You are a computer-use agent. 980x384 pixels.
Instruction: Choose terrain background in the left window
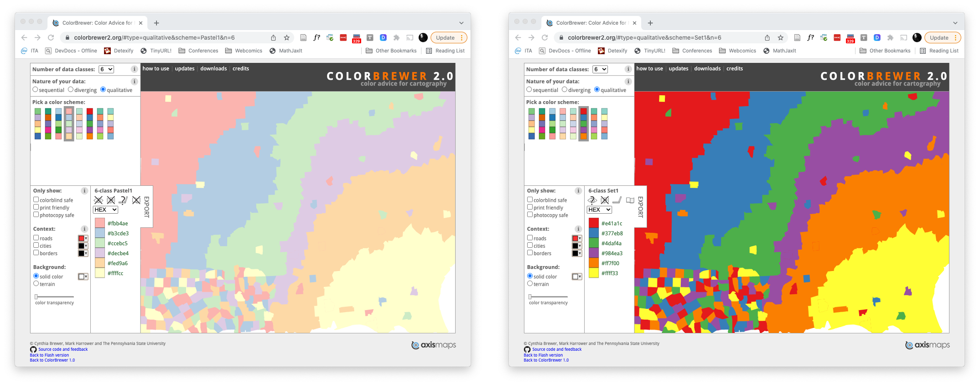coord(36,284)
